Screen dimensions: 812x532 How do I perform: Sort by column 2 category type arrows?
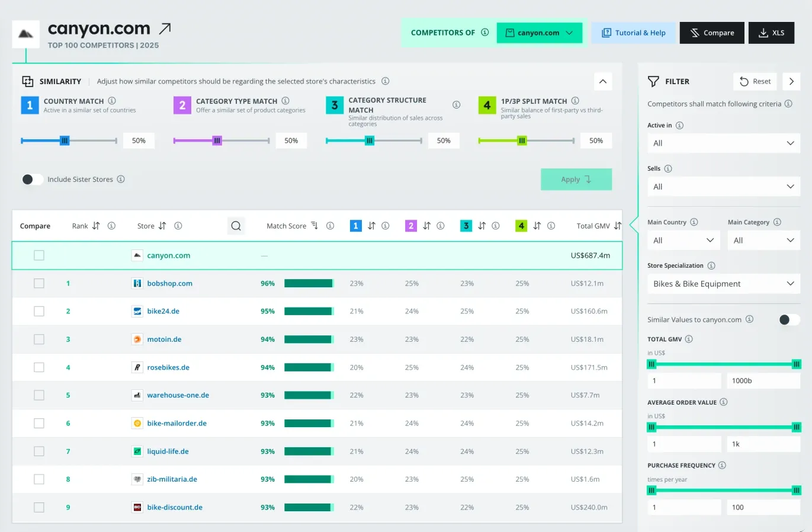coord(426,226)
